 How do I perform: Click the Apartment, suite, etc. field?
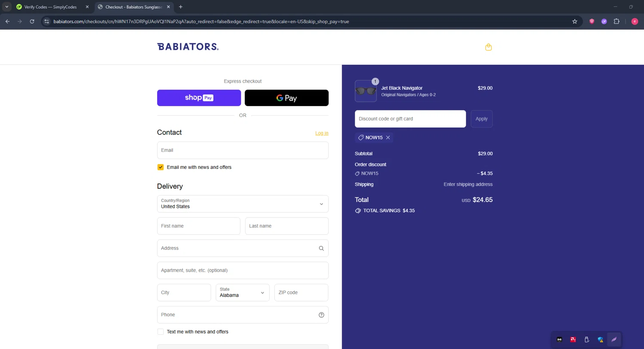tap(243, 270)
